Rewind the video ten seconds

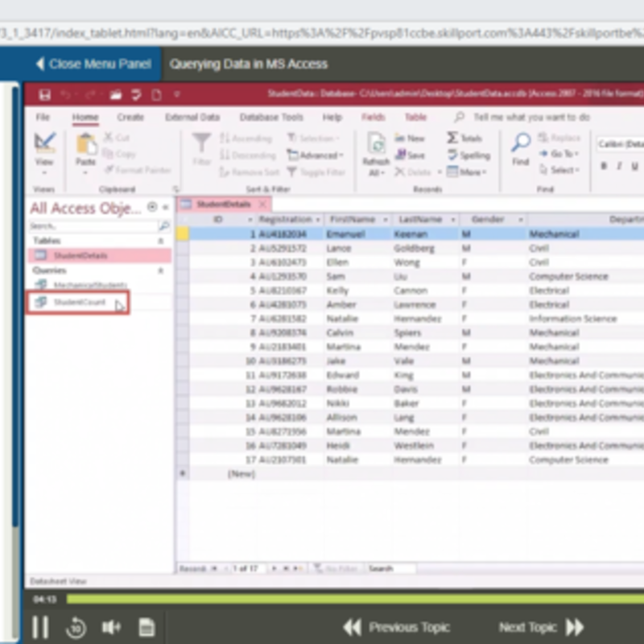[76, 627]
